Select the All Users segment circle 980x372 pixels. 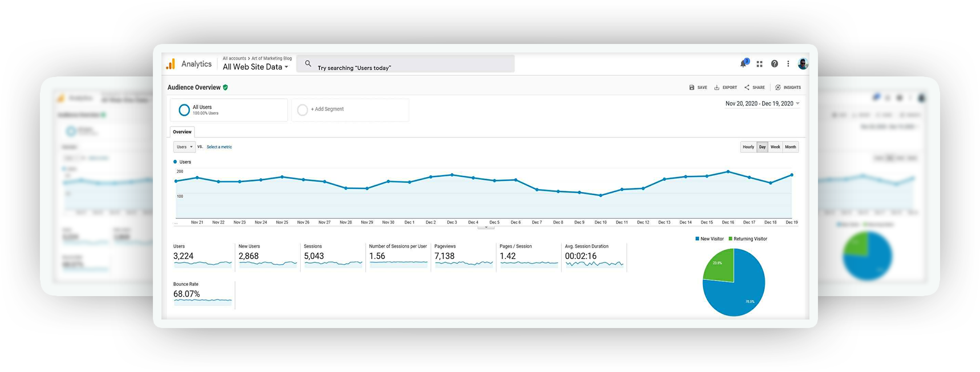point(184,110)
